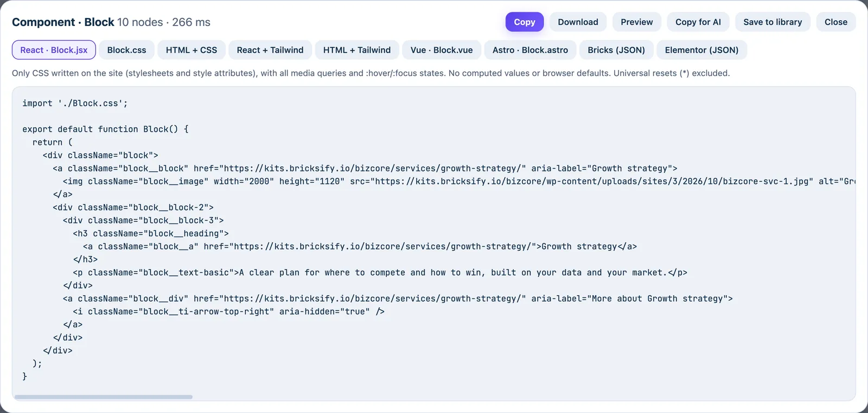
Task: Click the 'return (' code line
Action: coord(52,142)
